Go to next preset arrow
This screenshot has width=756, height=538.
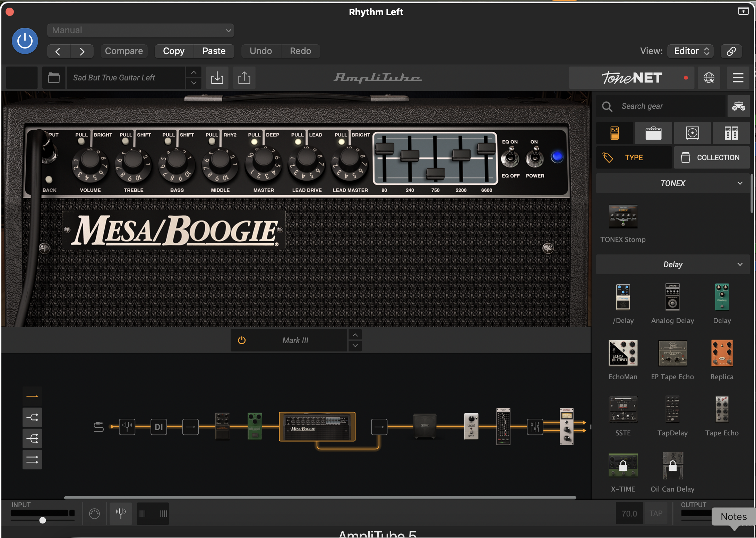[82, 51]
